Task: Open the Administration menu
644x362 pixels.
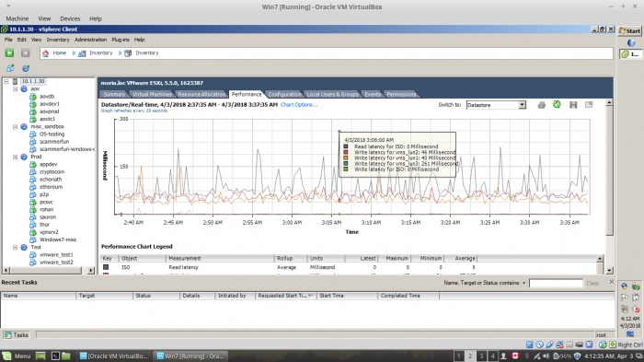Action: click(x=91, y=40)
